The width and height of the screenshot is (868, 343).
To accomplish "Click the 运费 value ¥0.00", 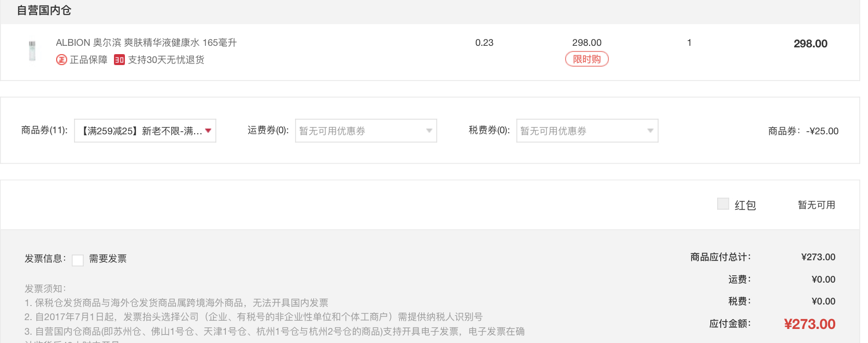I will [823, 280].
